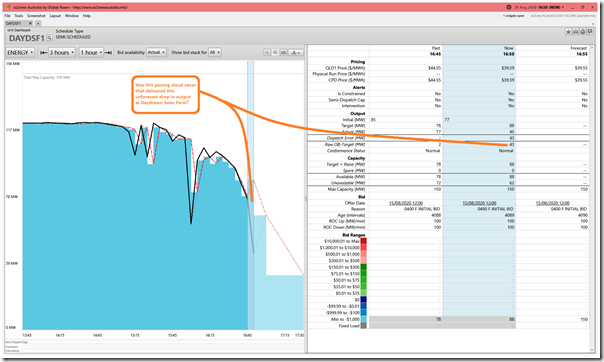
Task: Click the Unavailable (MW) row label
Action: pos(348,183)
